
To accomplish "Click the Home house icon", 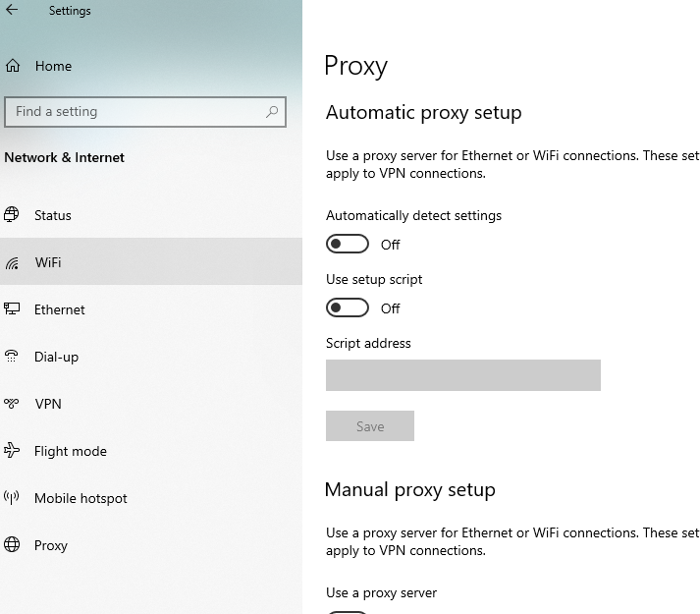I will pos(13,66).
